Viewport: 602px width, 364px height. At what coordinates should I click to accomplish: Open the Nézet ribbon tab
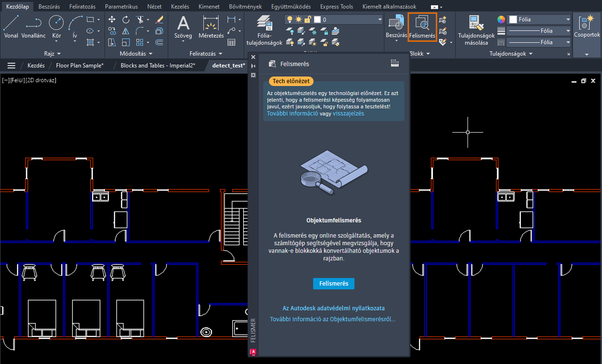pos(154,7)
